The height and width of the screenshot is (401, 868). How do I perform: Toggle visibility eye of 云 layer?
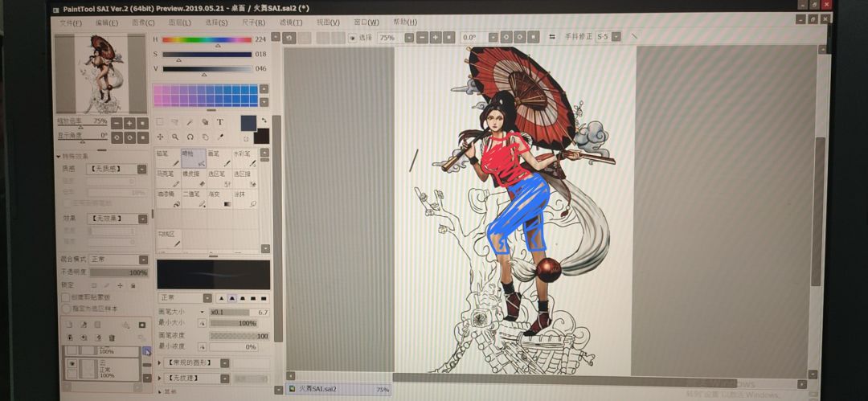[x=72, y=363]
